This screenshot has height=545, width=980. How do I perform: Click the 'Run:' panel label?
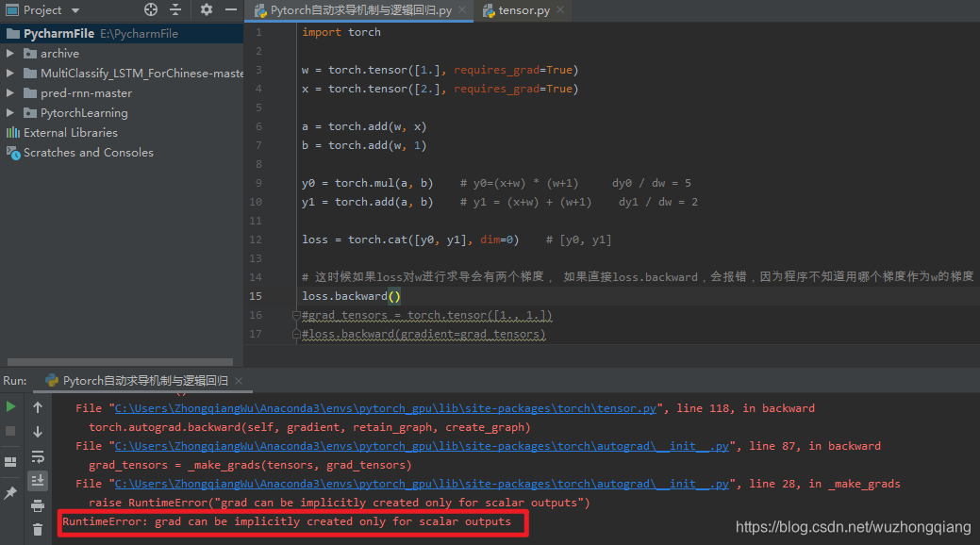pyautogui.click(x=15, y=381)
